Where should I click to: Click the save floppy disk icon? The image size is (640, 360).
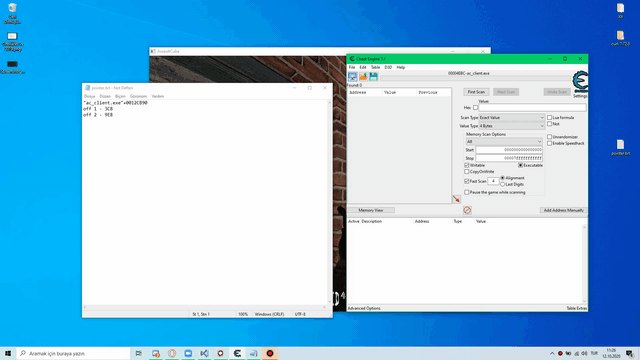pyautogui.click(x=373, y=76)
